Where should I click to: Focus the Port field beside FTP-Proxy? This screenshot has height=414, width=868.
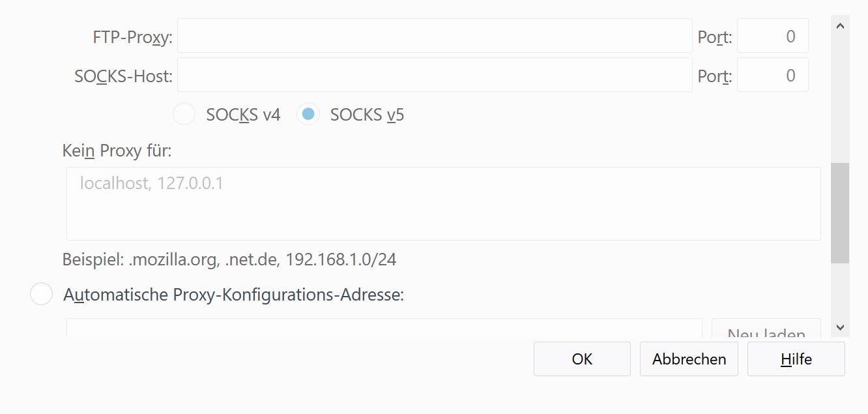(772, 36)
